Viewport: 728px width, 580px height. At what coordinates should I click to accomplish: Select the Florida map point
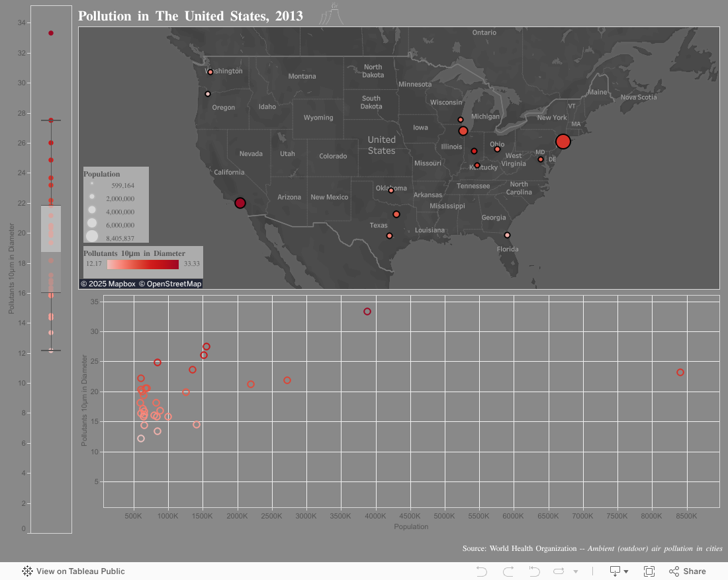coord(507,235)
